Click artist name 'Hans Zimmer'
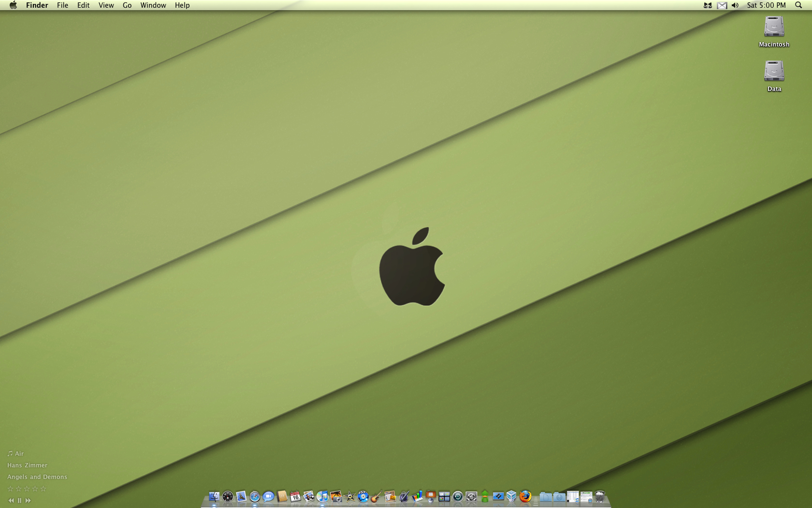812x508 pixels. [27, 465]
